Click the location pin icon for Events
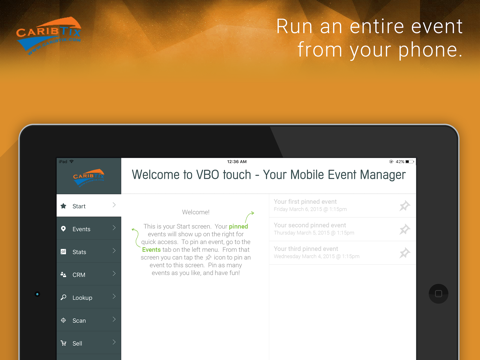The width and height of the screenshot is (480, 360). pyautogui.click(x=63, y=229)
